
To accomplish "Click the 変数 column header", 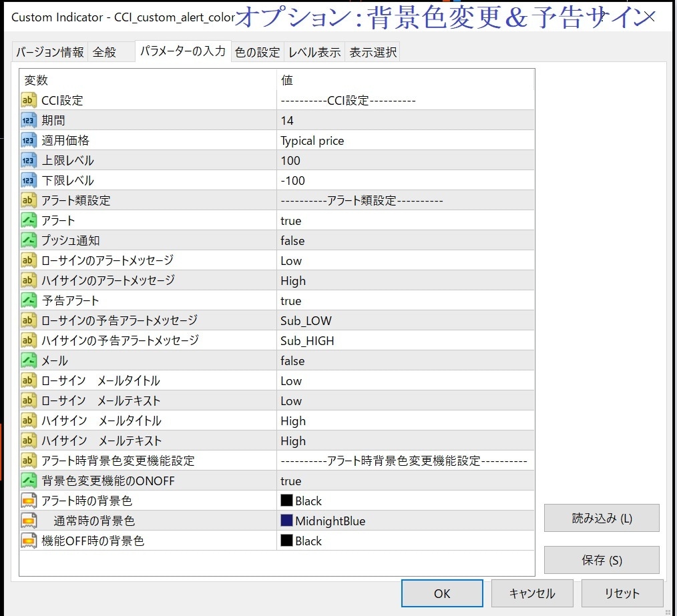I will tap(148, 80).
